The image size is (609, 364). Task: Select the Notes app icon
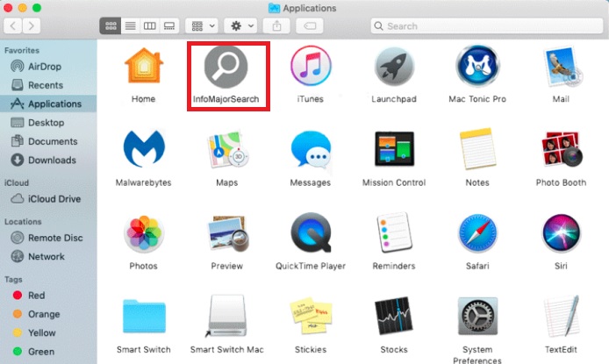point(477,149)
